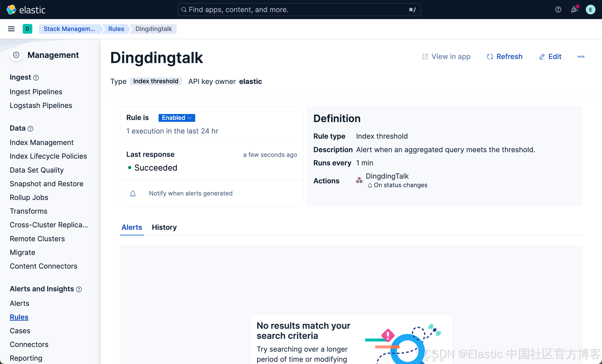Open Alerts in sidebar
The height and width of the screenshot is (364, 602).
click(x=20, y=303)
